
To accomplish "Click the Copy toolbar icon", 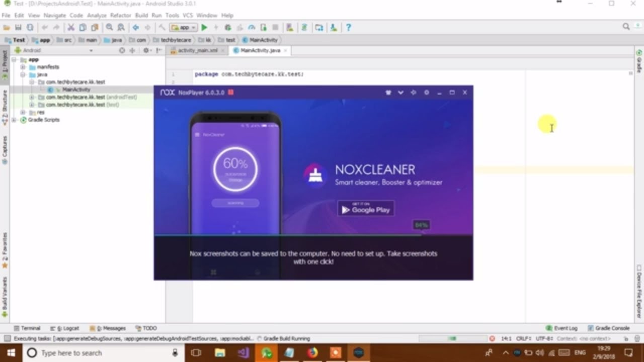I will [83, 28].
